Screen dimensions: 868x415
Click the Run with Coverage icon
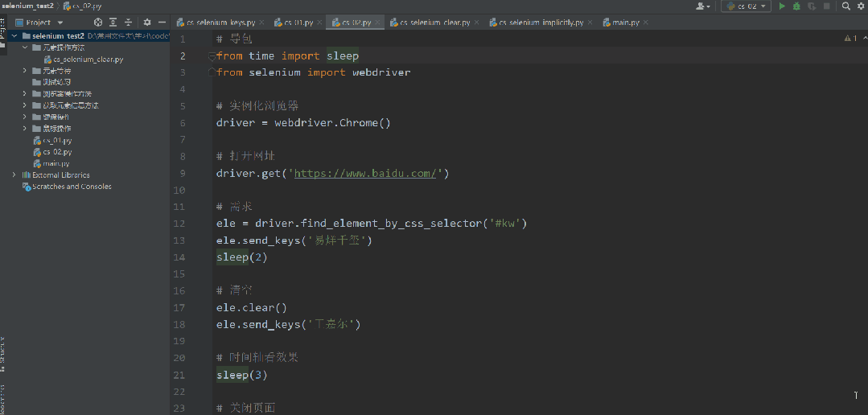click(x=812, y=6)
